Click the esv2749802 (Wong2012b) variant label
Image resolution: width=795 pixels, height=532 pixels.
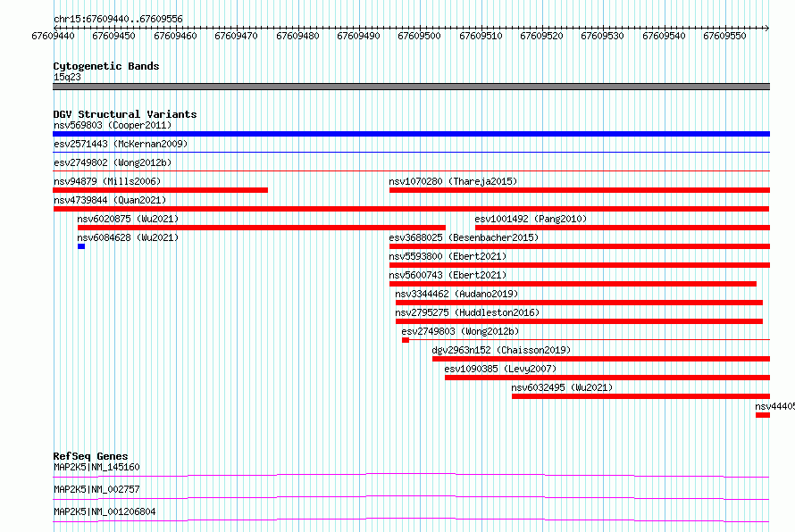point(113,162)
